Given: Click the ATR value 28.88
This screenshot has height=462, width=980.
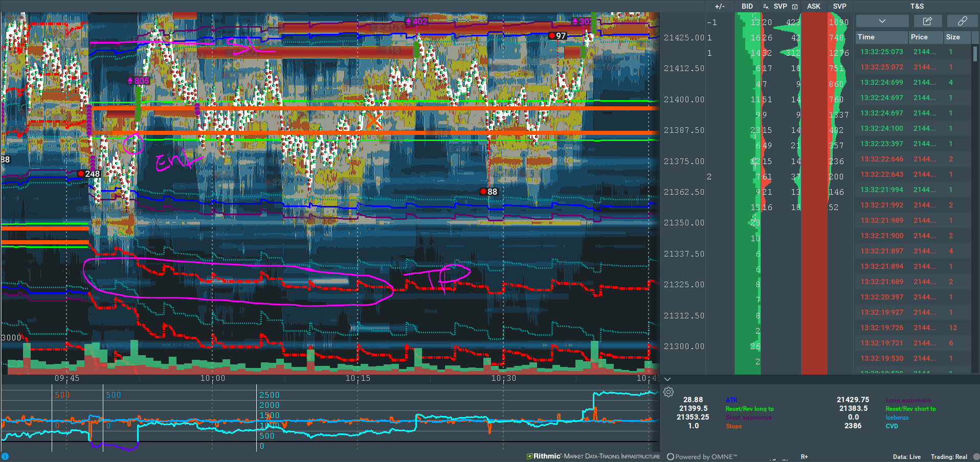Looking at the screenshot, I should tap(693, 400).
